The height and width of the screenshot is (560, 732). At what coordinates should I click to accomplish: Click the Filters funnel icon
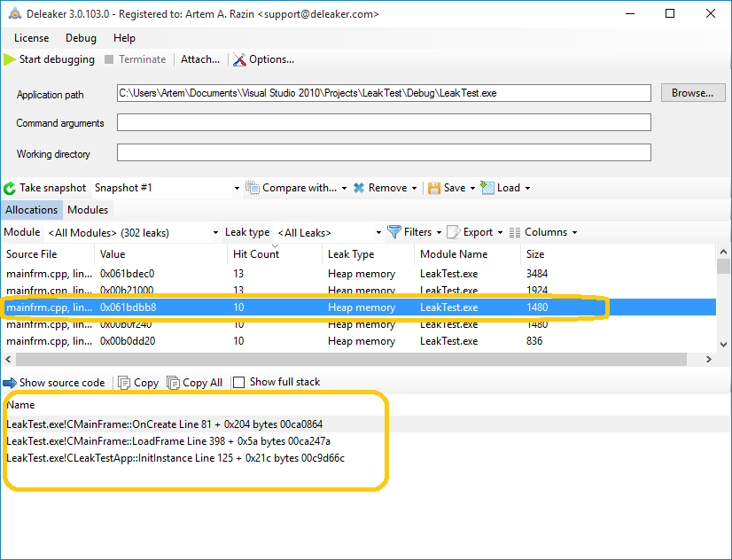tap(394, 232)
